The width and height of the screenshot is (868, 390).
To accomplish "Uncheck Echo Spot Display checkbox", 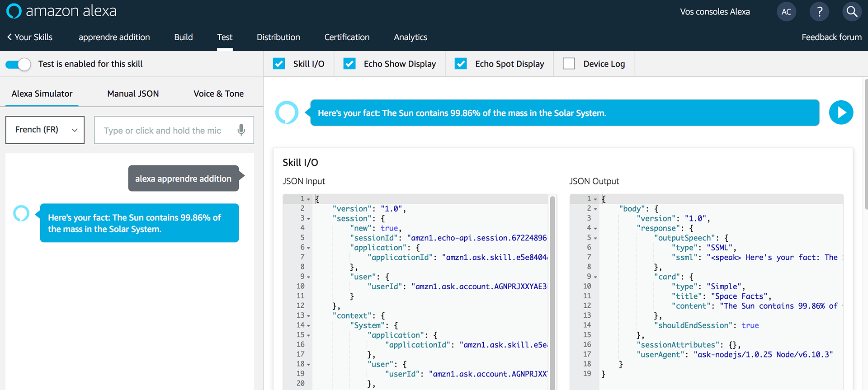I will click(x=461, y=64).
